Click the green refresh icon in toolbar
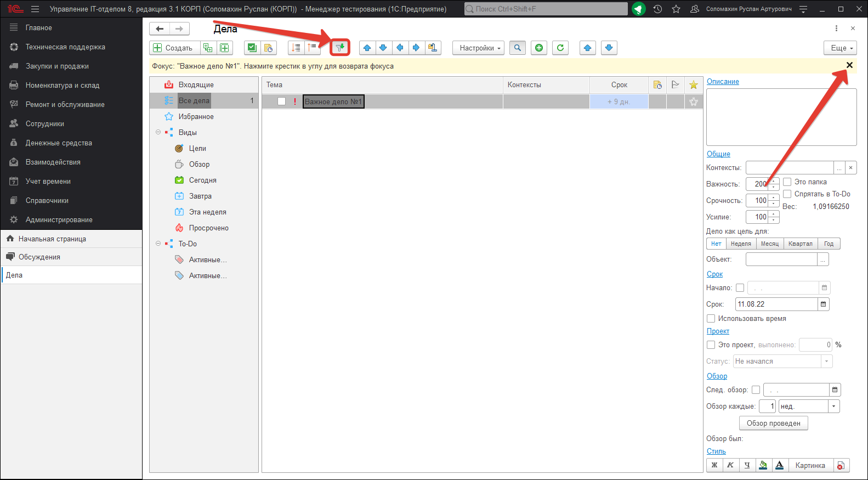 click(560, 48)
